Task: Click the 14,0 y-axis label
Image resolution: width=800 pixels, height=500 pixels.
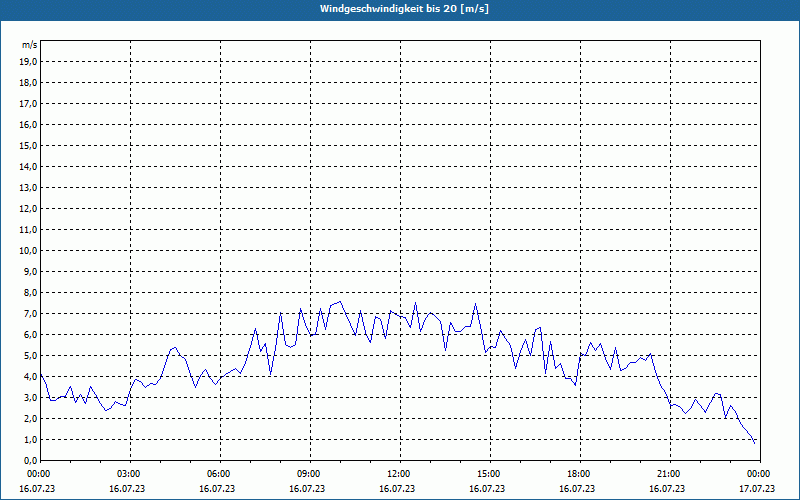Action: point(28,166)
